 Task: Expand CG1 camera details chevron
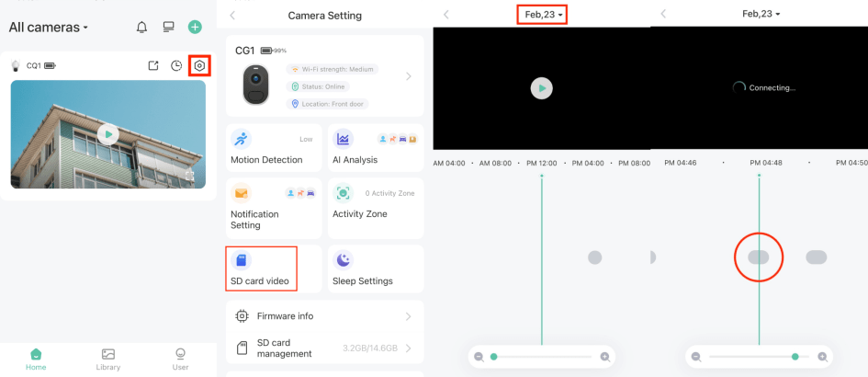pos(409,77)
